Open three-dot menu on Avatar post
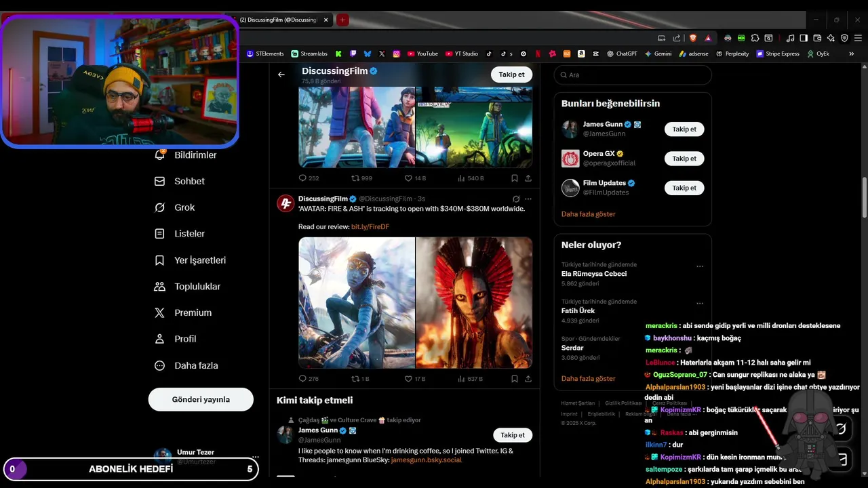The width and height of the screenshot is (868, 488). click(x=528, y=199)
